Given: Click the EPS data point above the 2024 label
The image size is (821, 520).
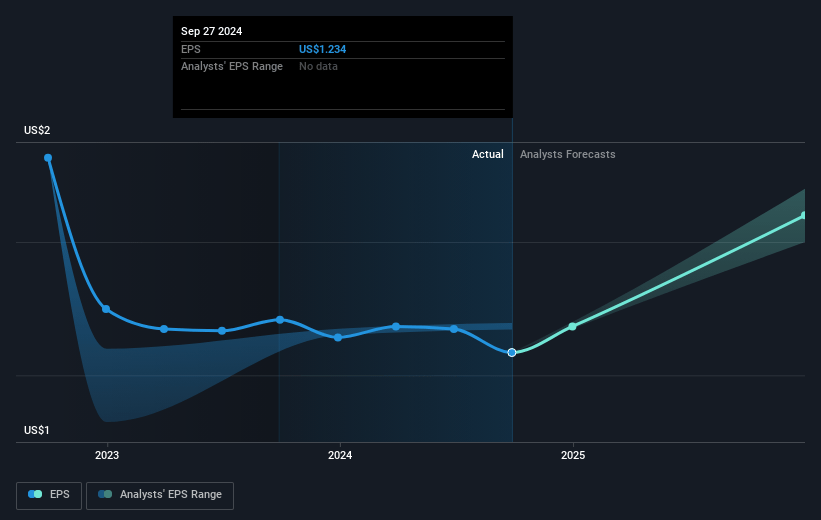Looking at the screenshot, I should [x=338, y=337].
